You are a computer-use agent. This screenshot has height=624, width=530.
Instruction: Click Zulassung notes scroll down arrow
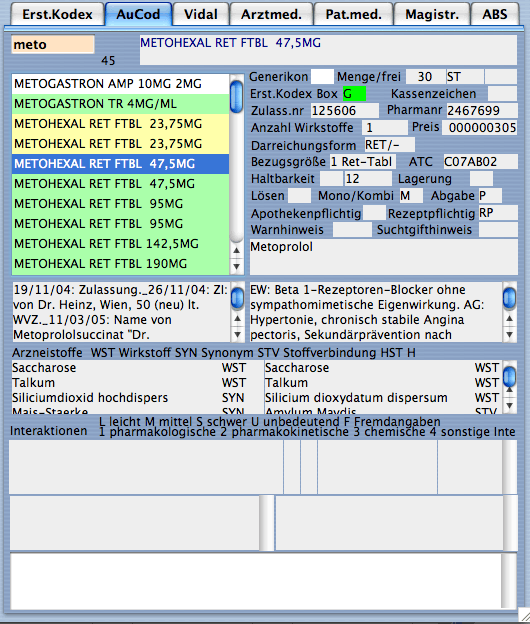[237, 335]
